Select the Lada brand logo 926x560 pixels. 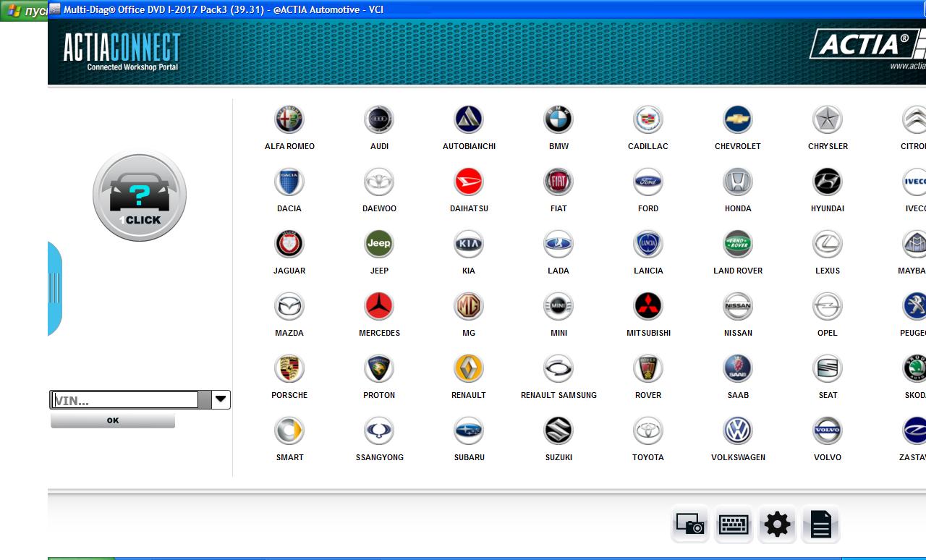558,244
